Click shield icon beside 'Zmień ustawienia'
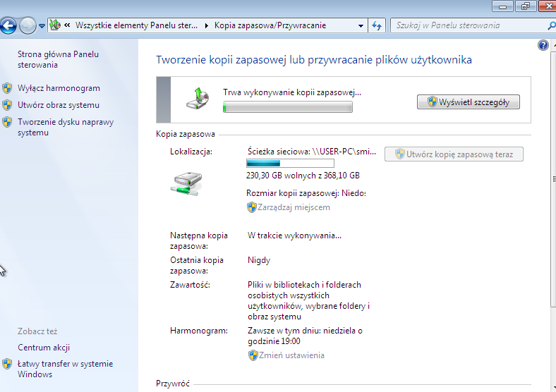 coord(253,355)
